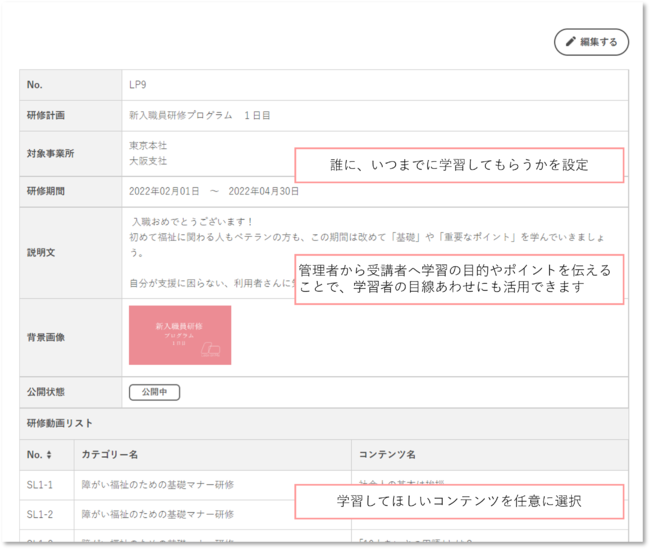
Task: Sort by the No. column arrows
Action: coord(49,454)
